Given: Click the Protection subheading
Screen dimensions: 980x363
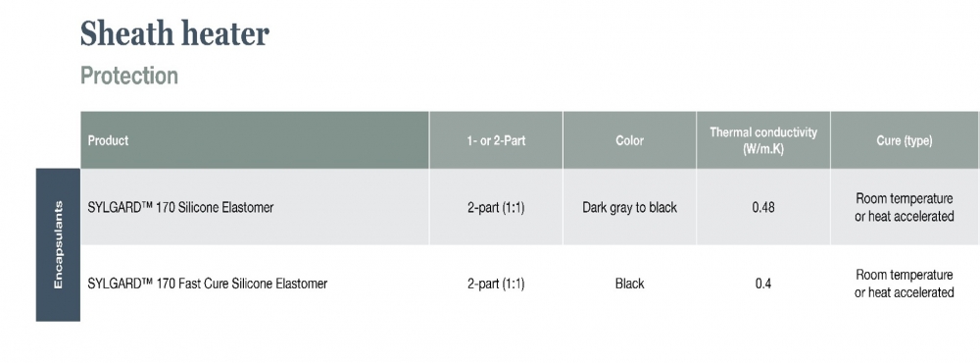Looking at the screenshot, I should 129,76.
